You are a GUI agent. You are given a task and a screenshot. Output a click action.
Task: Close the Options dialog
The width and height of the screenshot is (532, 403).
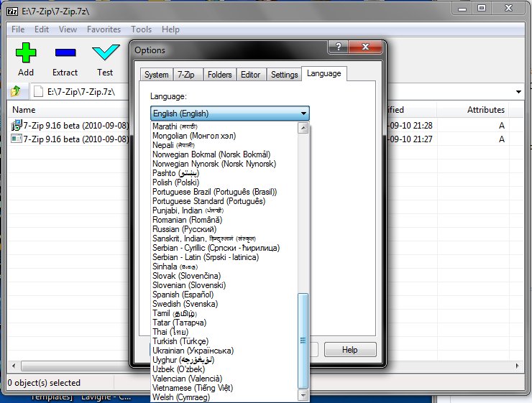click(x=365, y=47)
